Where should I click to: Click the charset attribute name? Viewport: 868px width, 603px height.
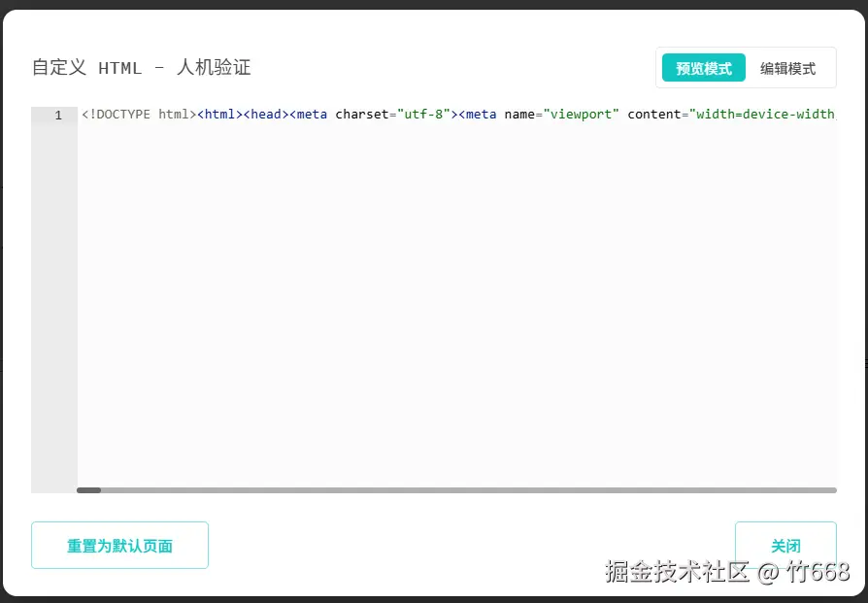(361, 114)
